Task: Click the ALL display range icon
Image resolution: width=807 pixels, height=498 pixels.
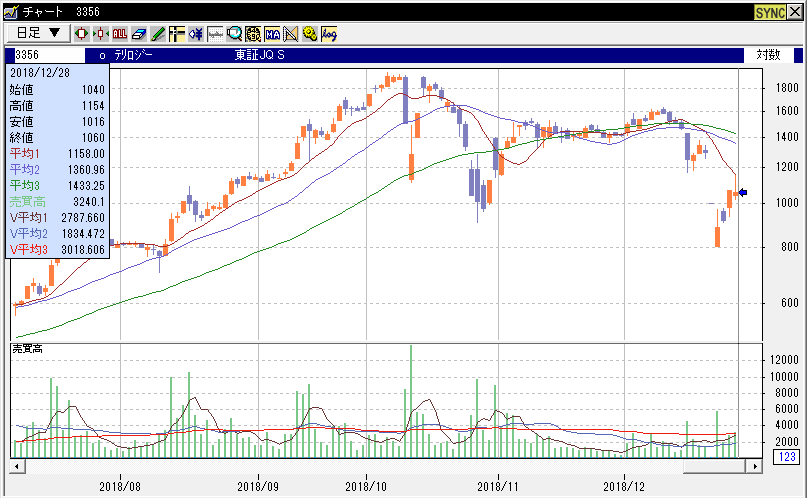Action: tap(120, 33)
